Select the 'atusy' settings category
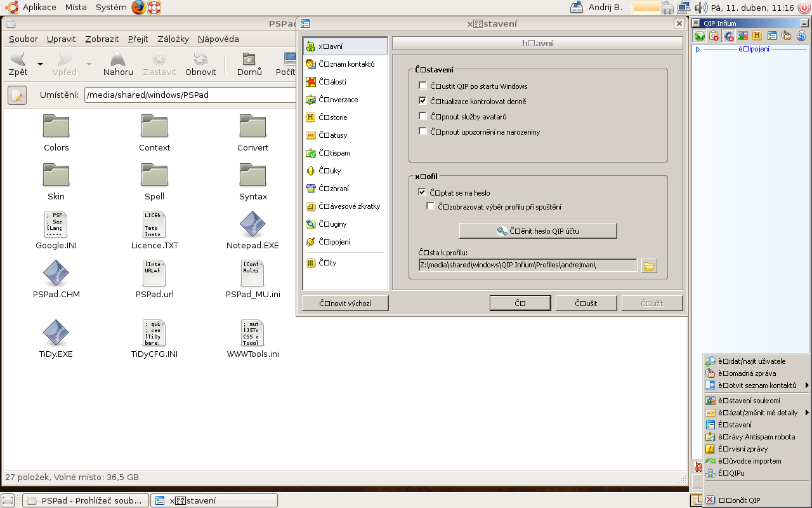The image size is (812, 508). (x=345, y=135)
